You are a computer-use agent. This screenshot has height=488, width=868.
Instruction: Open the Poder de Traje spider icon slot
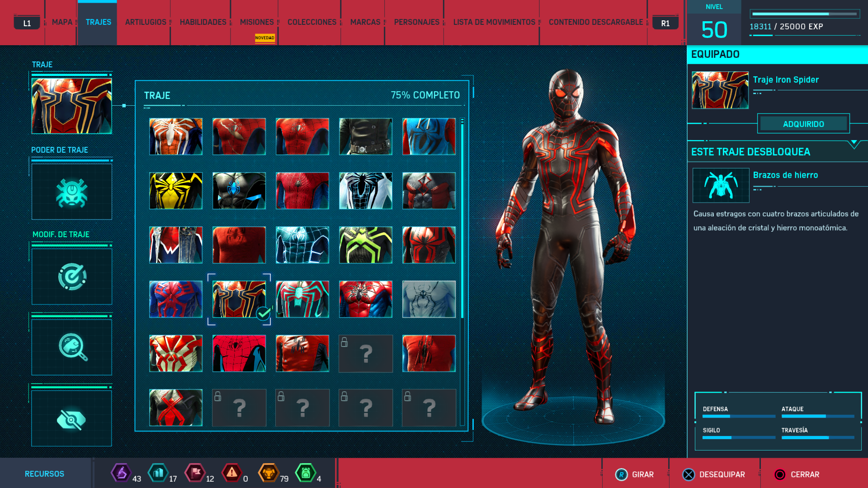click(x=71, y=192)
